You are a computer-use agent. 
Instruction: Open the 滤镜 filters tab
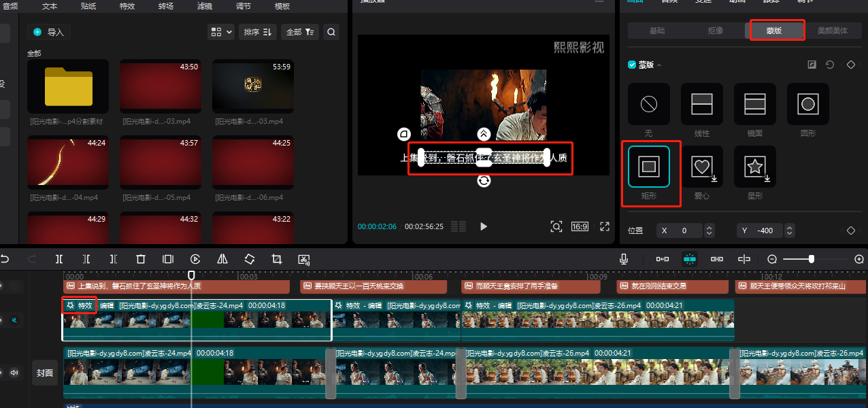(205, 6)
